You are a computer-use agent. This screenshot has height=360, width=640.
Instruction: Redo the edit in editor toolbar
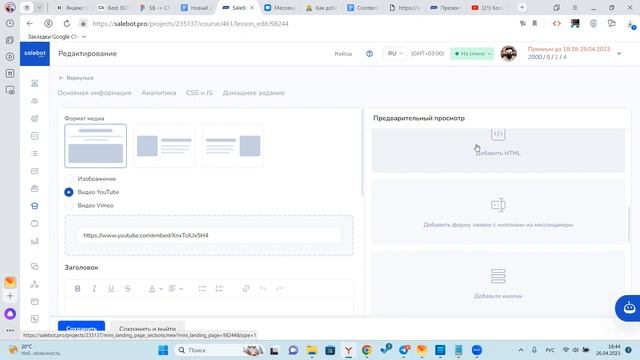tap(279, 289)
